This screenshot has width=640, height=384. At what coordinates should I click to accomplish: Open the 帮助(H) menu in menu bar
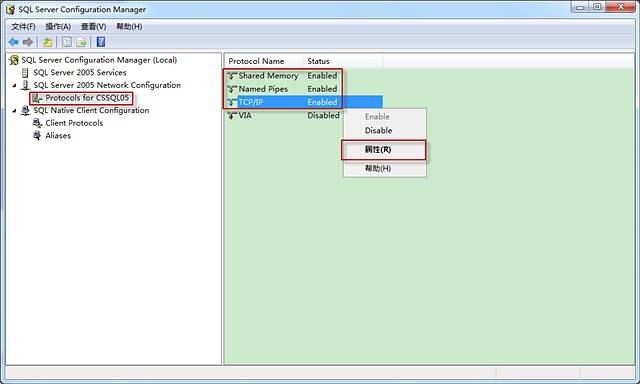click(129, 27)
